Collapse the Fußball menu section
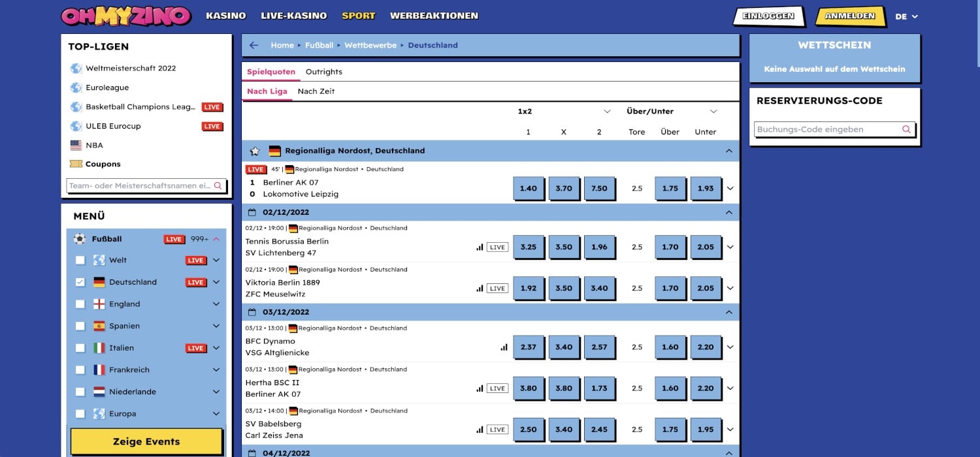 (216, 239)
